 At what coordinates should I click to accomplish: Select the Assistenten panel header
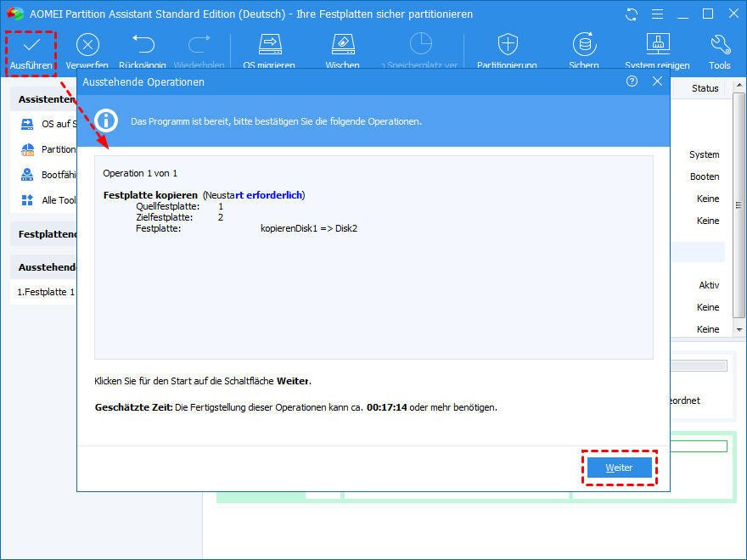(43, 99)
